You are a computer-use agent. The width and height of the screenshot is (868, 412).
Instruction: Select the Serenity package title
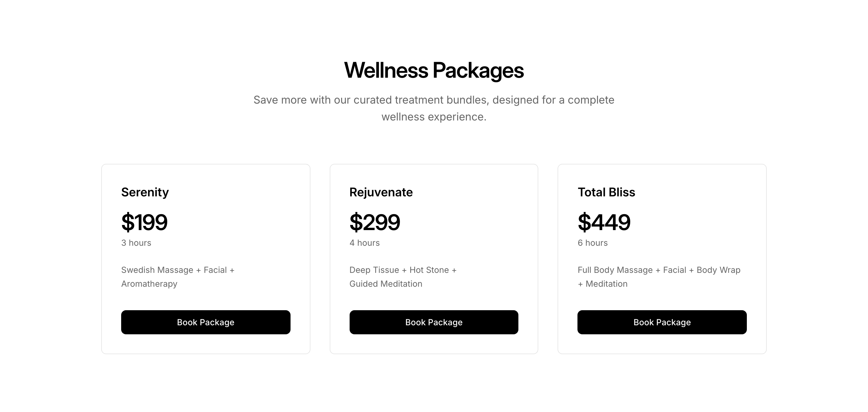coord(145,192)
